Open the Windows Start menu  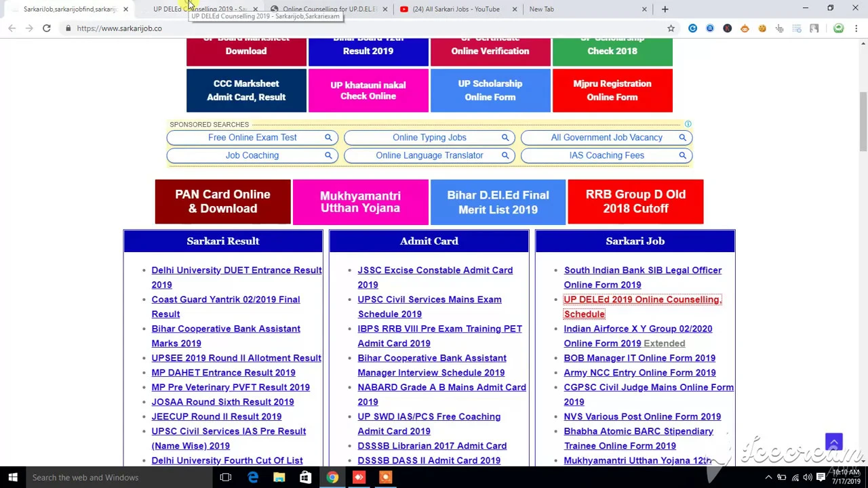[x=12, y=477]
